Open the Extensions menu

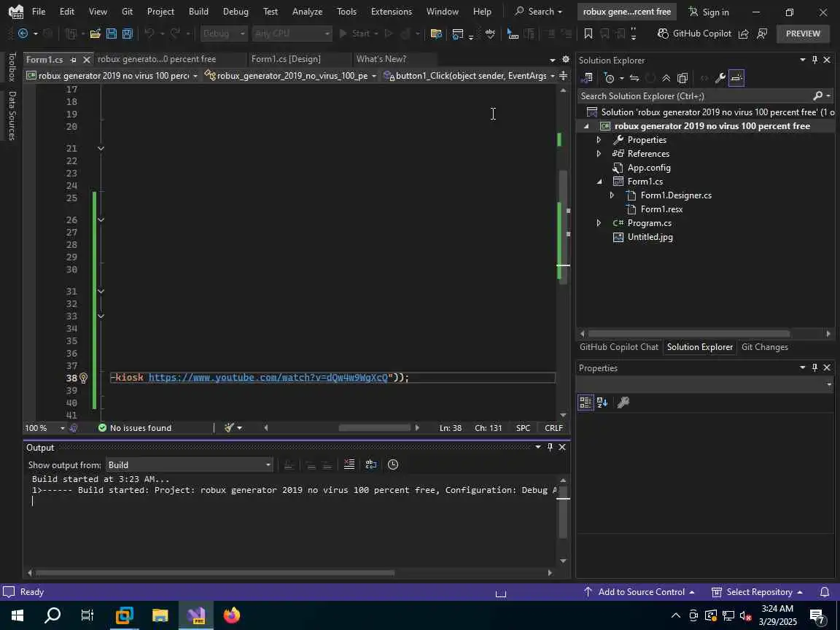coord(391,11)
